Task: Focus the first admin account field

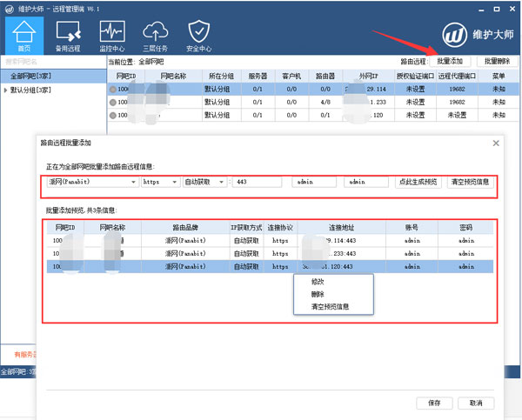Action: tap(314, 182)
